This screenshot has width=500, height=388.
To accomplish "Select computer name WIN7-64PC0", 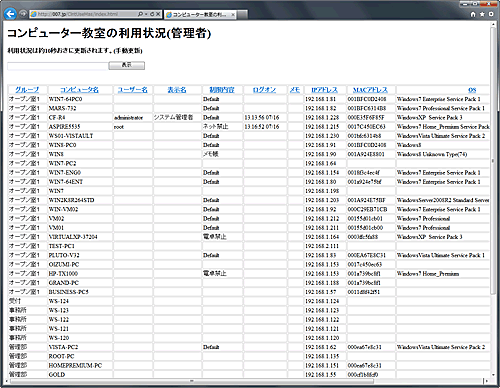I will (x=65, y=99).
